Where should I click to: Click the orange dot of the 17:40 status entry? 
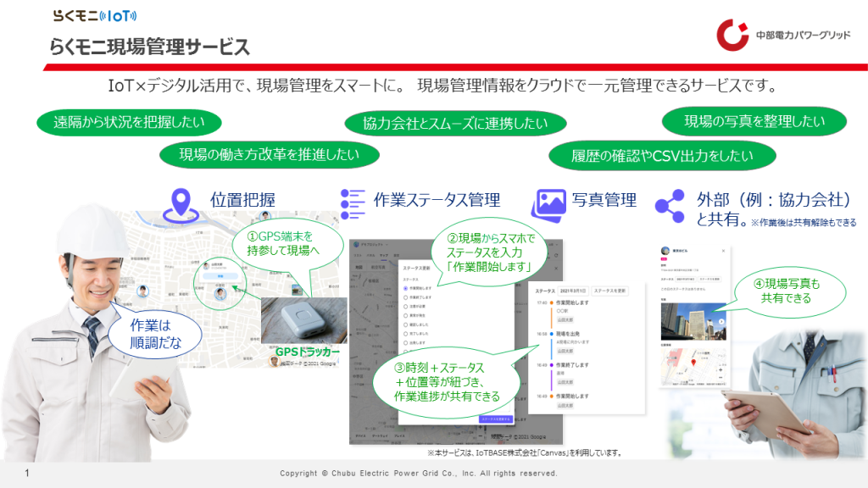point(551,302)
